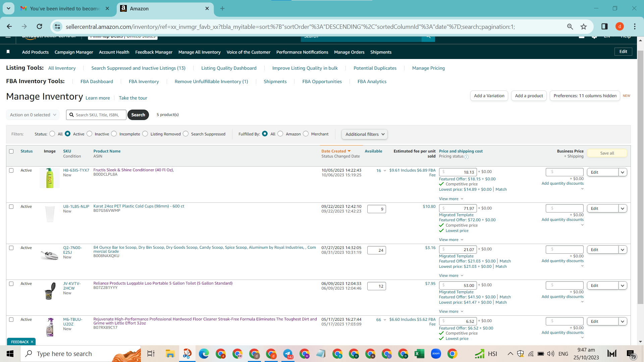Click the price field showing 71.97
644x362 pixels.
coord(458,208)
